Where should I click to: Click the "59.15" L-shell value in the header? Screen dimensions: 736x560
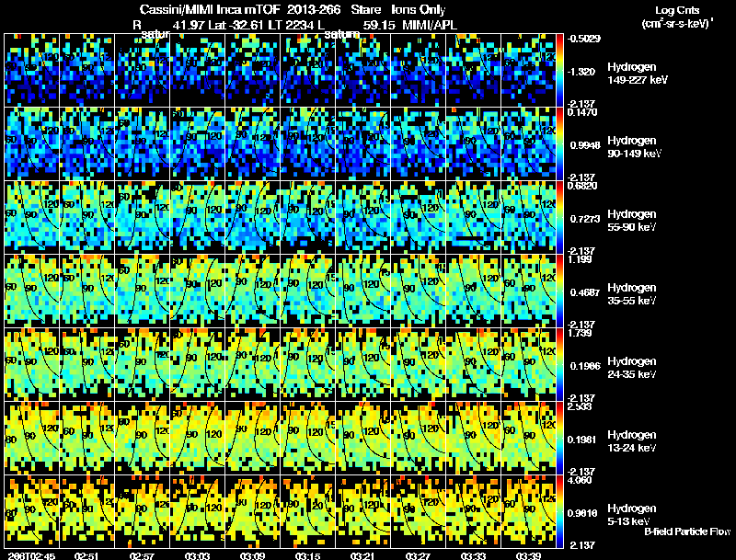pyautogui.click(x=379, y=25)
